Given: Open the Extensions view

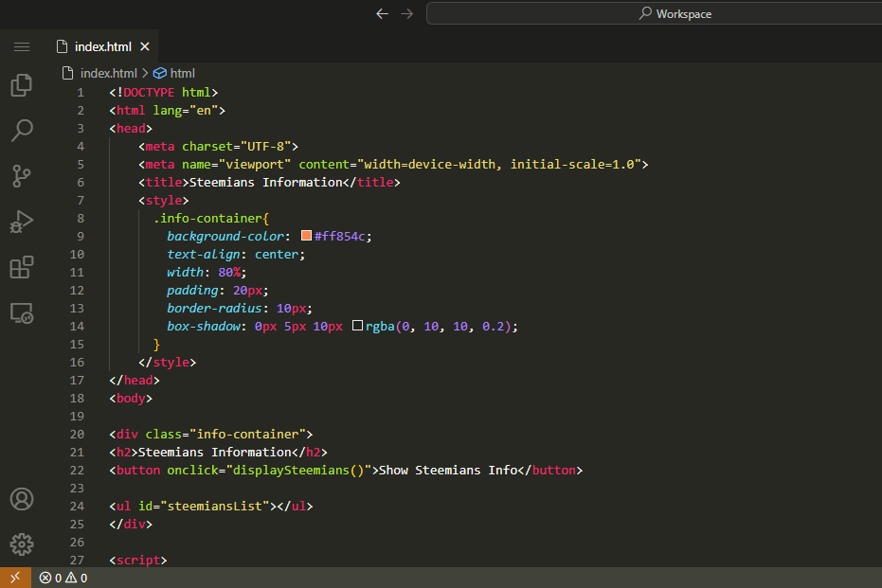Looking at the screenshot, I should click(x=21, y=267).
